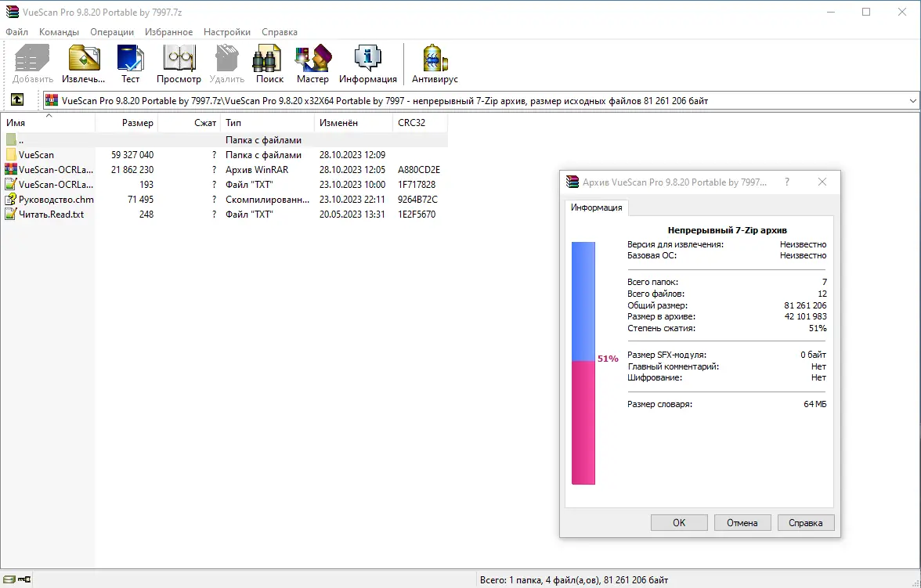Open the Справка menu
The height and width of the screenshot is (588, 921).
click(x=280, y=32)
